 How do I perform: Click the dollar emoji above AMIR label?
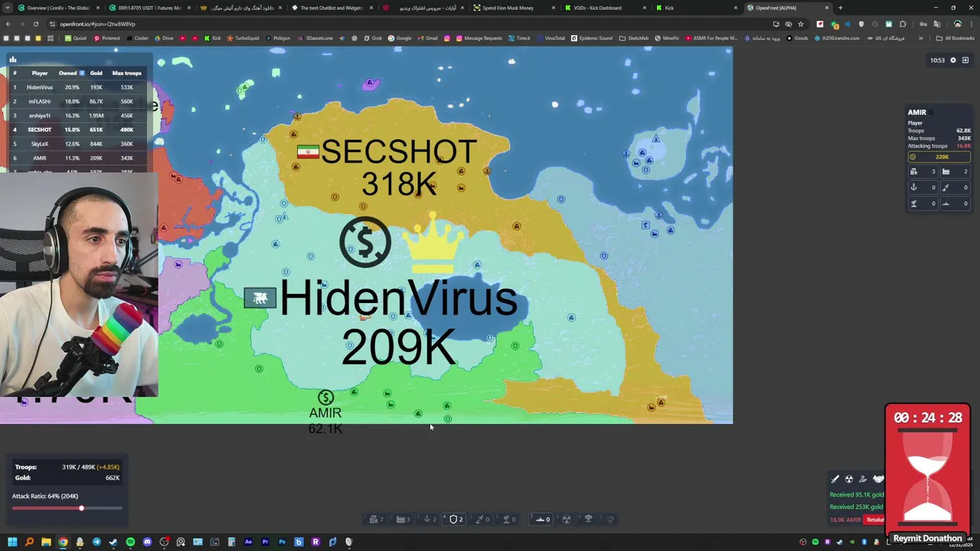tap(325, 398)
